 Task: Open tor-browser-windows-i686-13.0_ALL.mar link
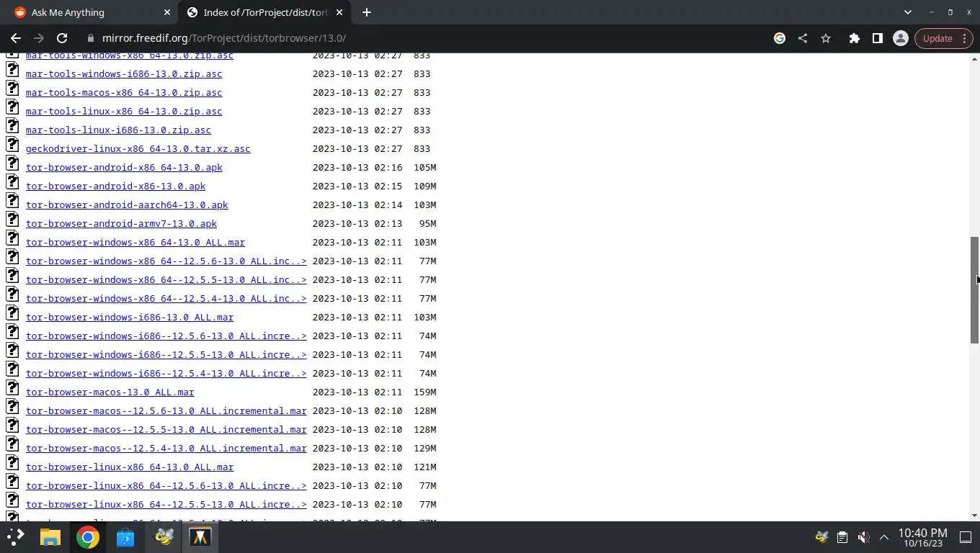[x=130, y=318]
